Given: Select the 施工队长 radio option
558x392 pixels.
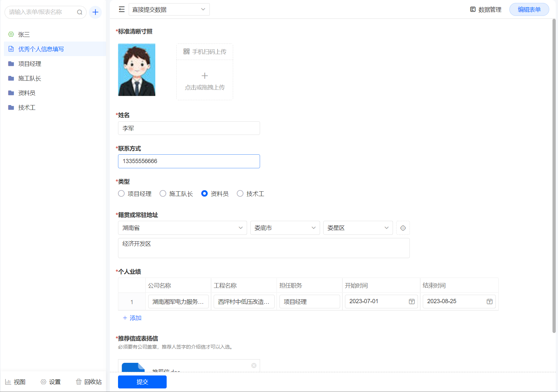Looking at the screenshot, I should pyautogui.click(x=163, y=194).
